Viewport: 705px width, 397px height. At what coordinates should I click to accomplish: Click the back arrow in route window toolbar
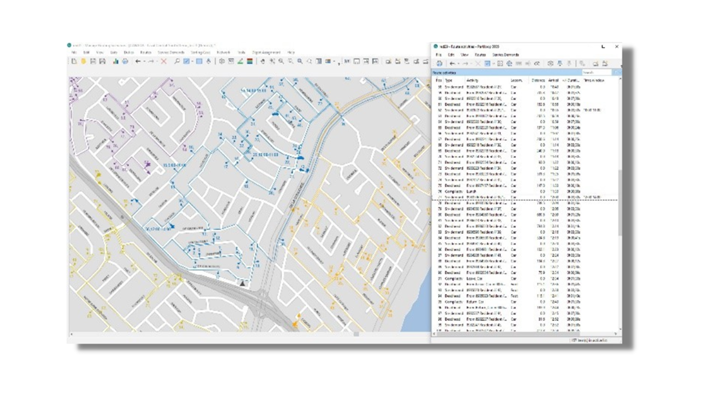click(x=453, y=63)
